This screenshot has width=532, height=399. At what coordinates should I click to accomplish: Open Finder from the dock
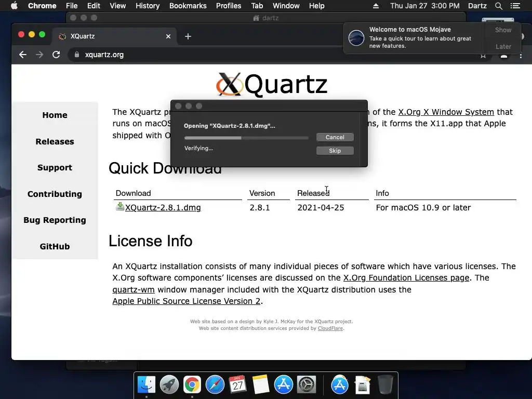147,385
